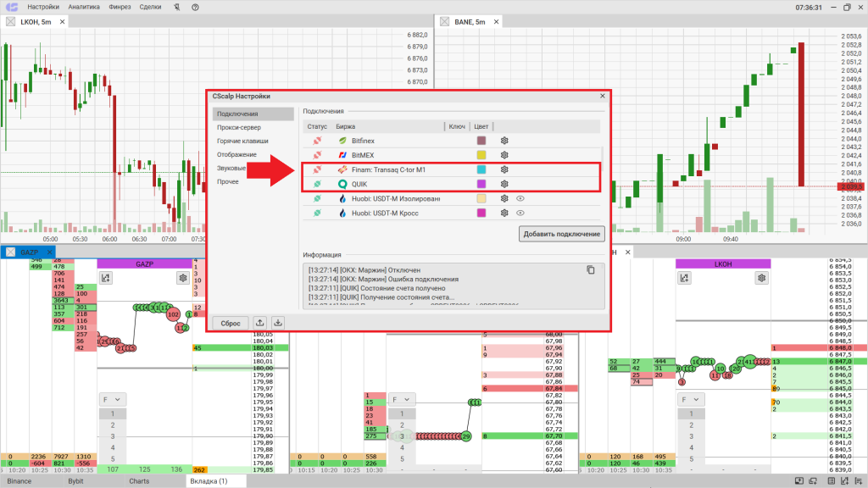Open the GAZP order book settings gear
Screen dimensions: 868x488
(182, 278)
